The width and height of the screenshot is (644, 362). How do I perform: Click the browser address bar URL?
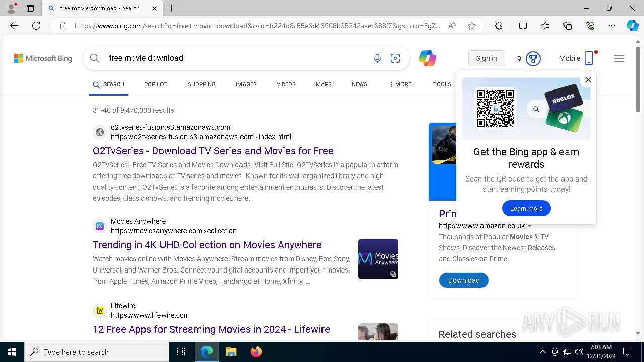point(258,26)
